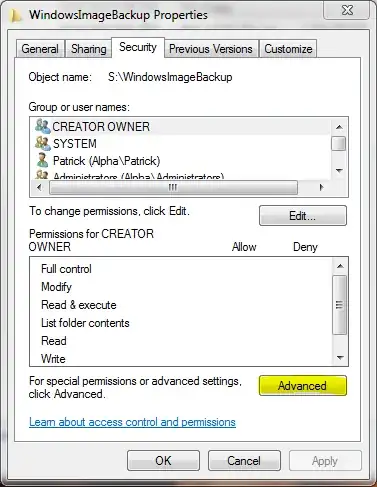Click down arrow of permissions scrollbar
377x487 pixels.
tap(340, 358)
